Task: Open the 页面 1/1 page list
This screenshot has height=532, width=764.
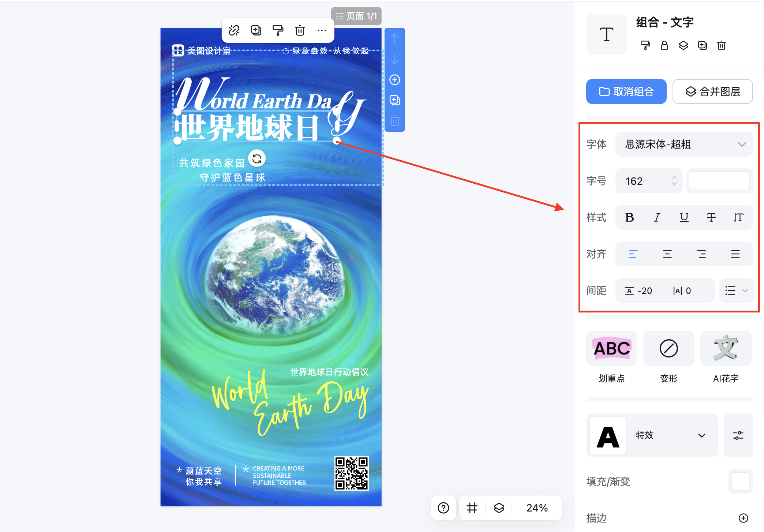Action: (356, 16)
